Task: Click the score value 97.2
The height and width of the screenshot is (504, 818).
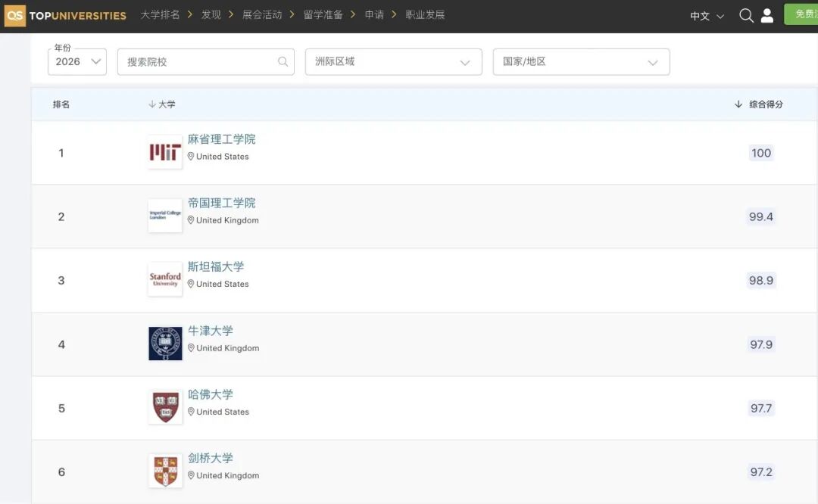Action: 761,471
